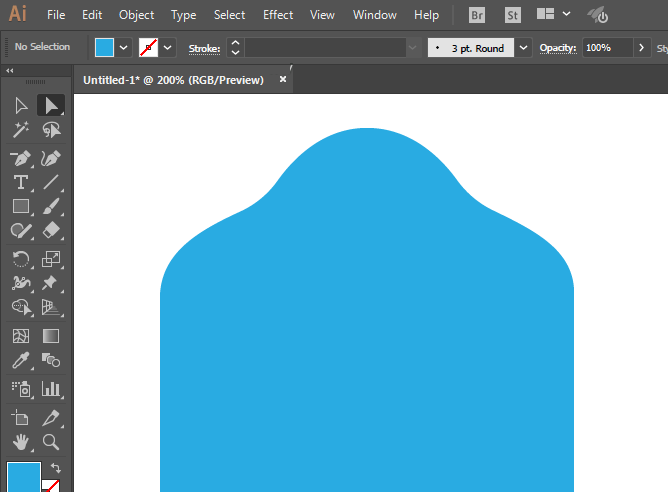Collapse the tools panel with double arrows
The height and width of the screenshot is (492, 668).
[10, 71]
